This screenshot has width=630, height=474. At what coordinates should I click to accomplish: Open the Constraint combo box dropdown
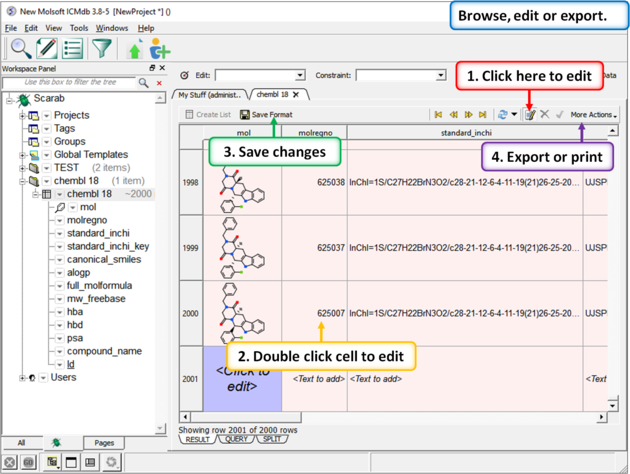tap(440, 75)
